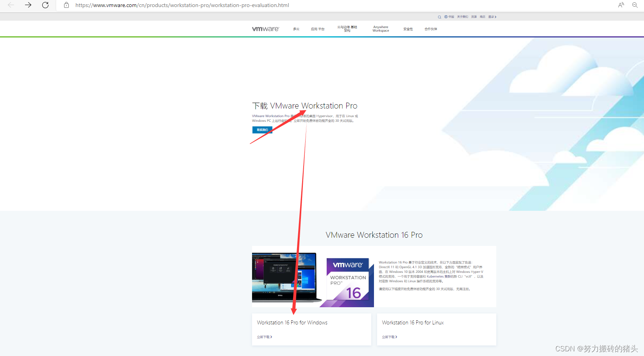644x356 pixels.
Task: Click the 登录 login link
Action: 492,17
